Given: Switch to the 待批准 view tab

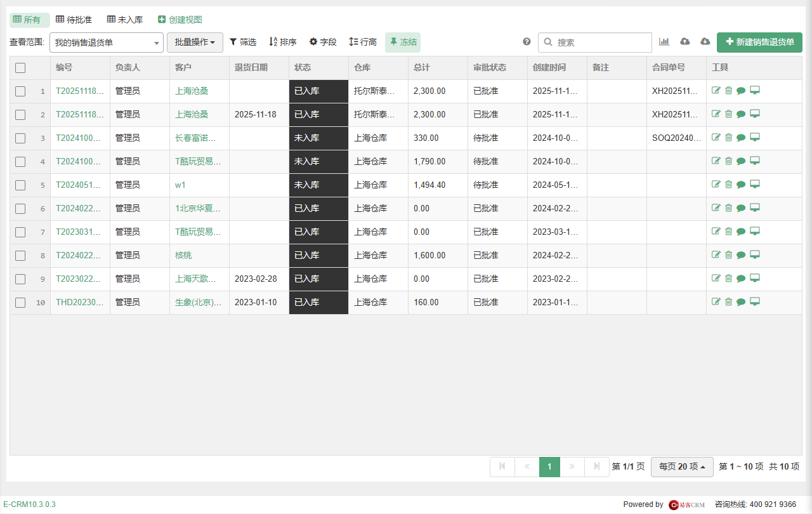Looking at the screenshot, I should pyautogui.click(x=74, y=20).
